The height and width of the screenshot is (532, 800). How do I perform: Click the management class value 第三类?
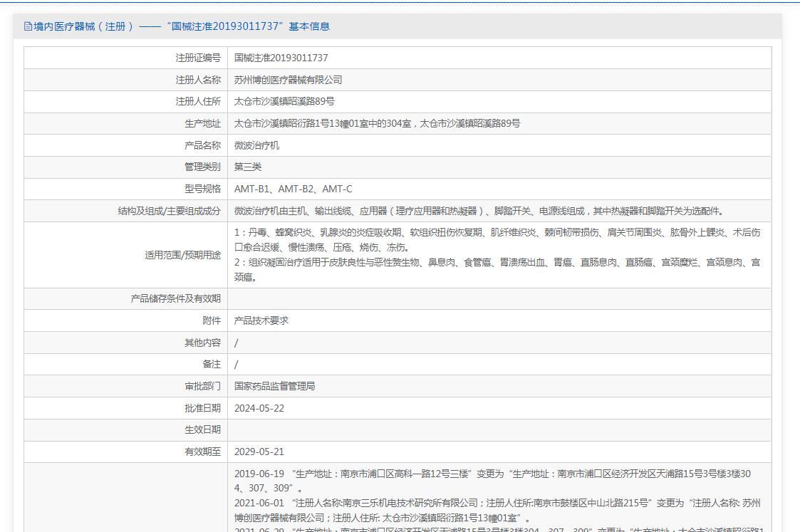(x=248, y=167)
